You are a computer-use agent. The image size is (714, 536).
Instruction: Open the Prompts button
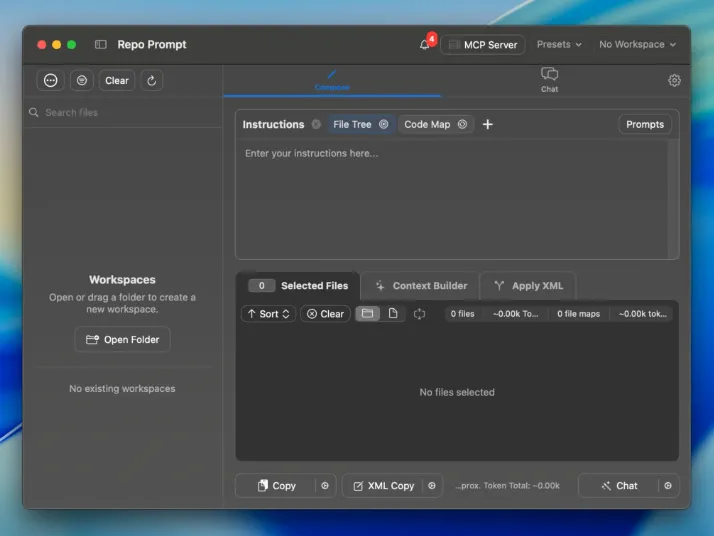[x=645, y=124]
